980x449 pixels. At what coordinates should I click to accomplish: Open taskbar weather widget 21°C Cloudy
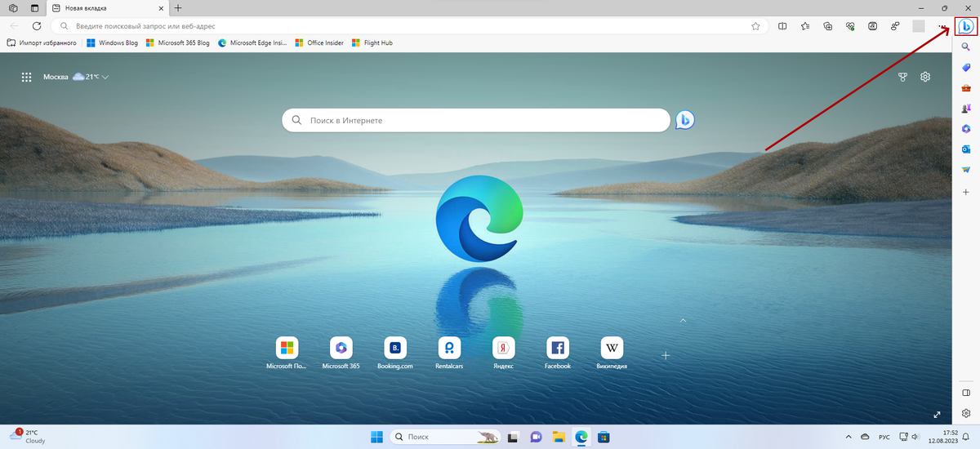(28, 436)
